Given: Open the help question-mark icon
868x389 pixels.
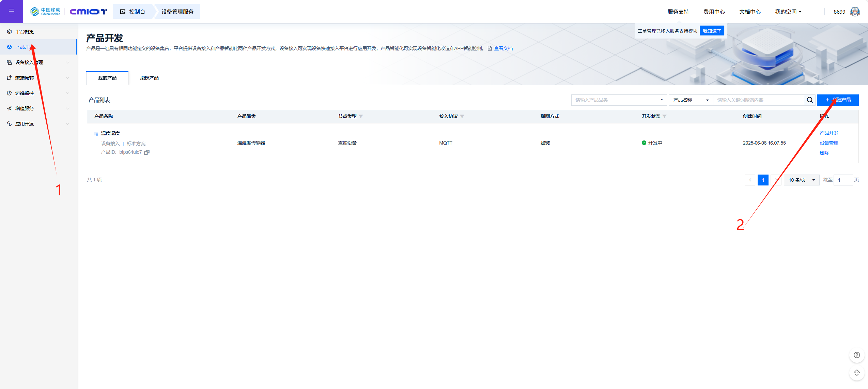Looking at the screenshot, I should coord(856,355).
